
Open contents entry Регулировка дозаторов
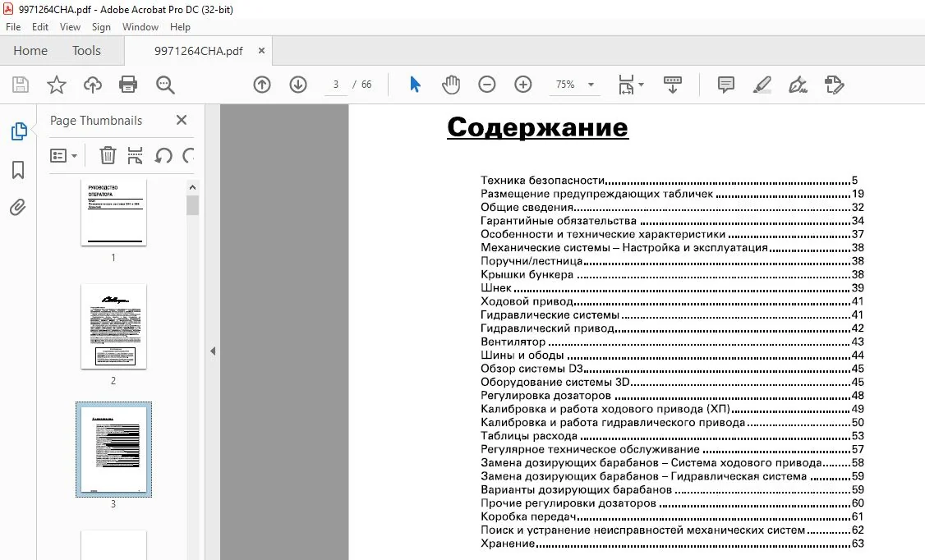pos(672,396)
